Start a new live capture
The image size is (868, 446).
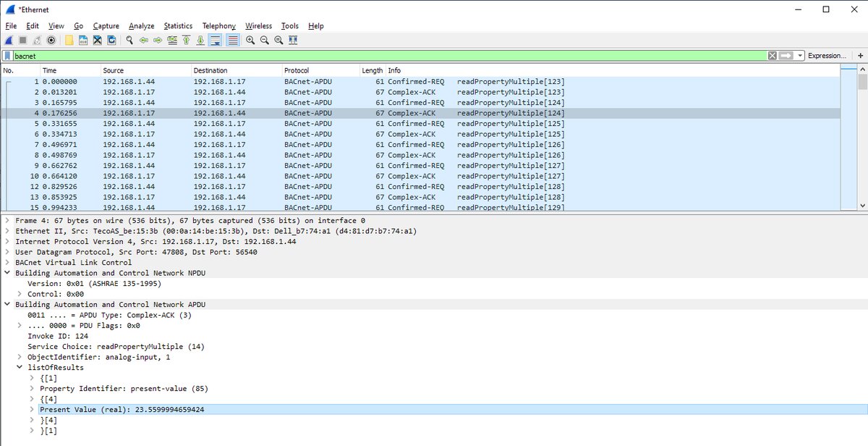pyautogui.click(x=7, y=40)
